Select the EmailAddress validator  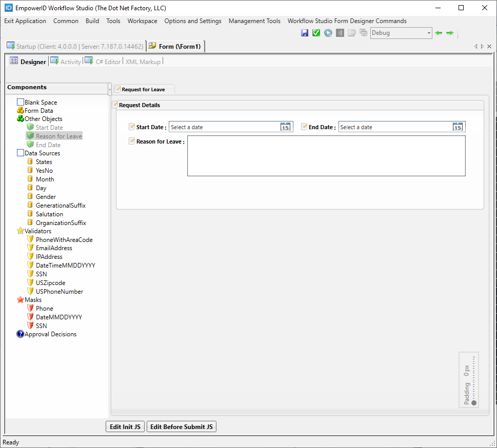pos(54,248)
